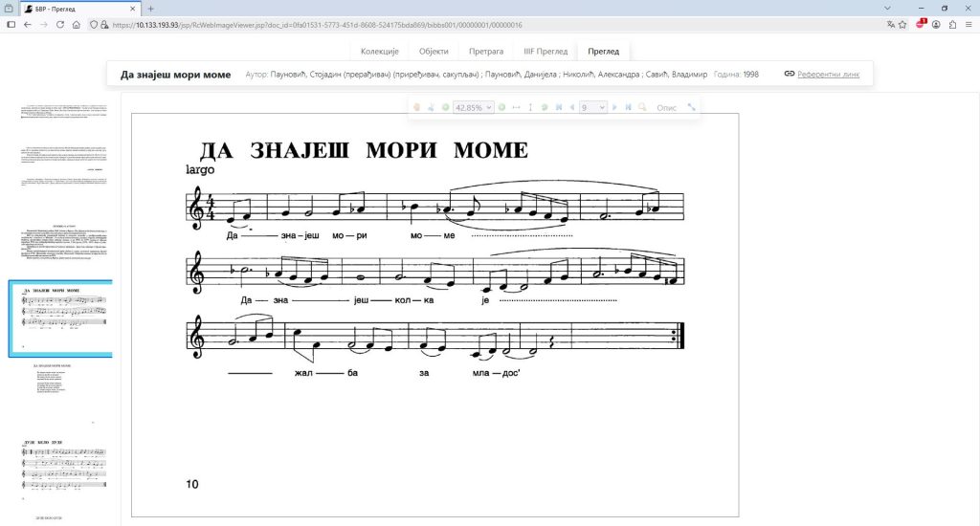Screen dimensions: 980x526
Task: Select the БВР - Преглед browser tab
Action: click(80, 9)
